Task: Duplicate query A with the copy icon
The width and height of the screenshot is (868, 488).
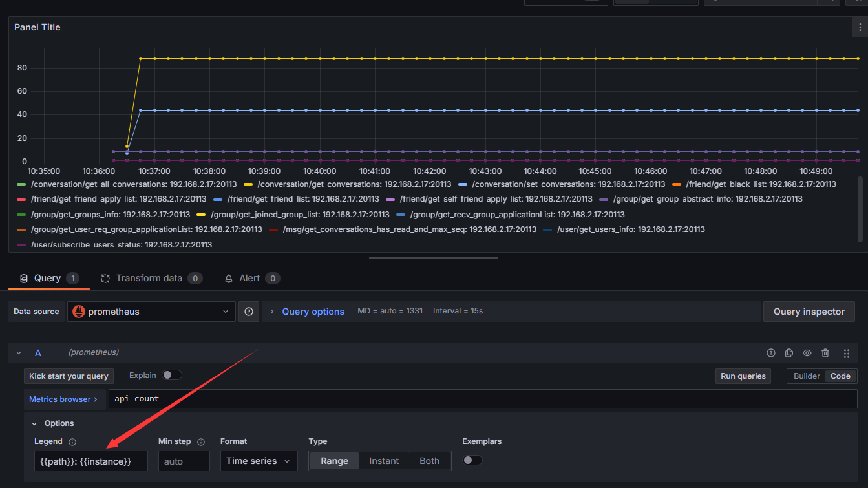Action: click(789, 353)
